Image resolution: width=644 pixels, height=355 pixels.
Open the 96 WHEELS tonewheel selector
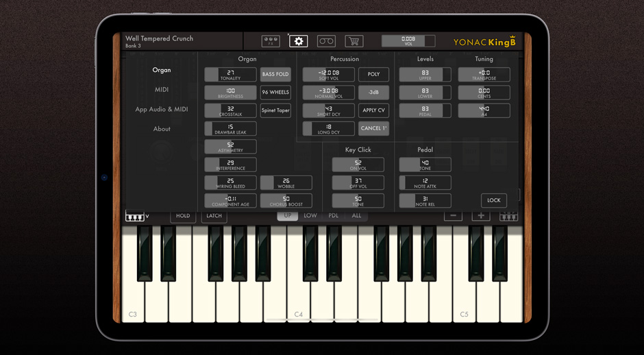coord(275,93)
